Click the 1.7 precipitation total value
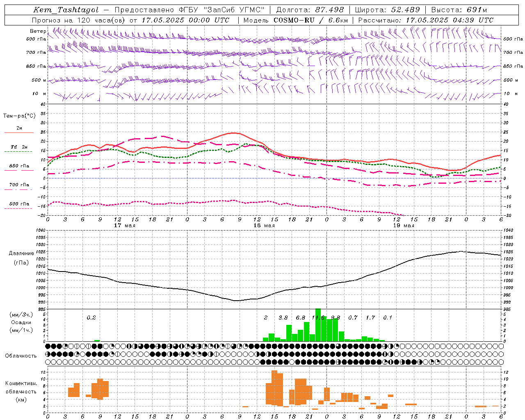This screenshot has width=525, height=420. pyautogui.click(x=370, y=318)
